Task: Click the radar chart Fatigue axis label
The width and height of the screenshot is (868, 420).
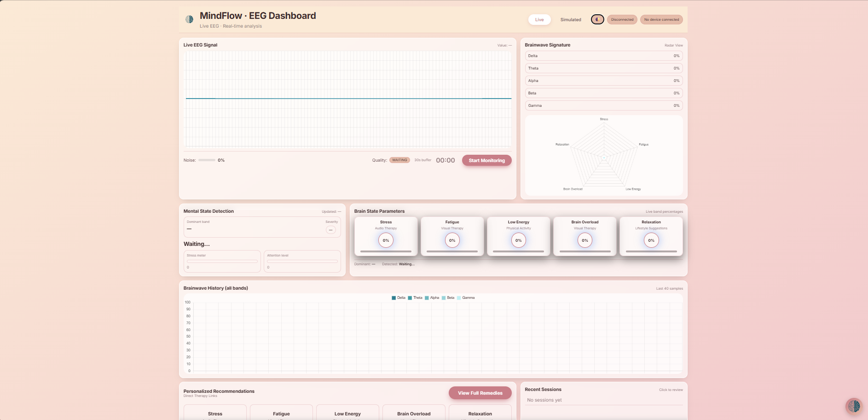Action: coord(643,145)
